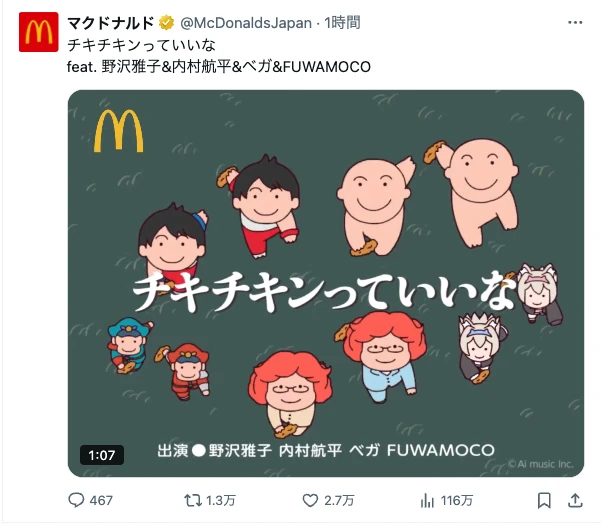Image resolution: width=601 pixels, height=524 pixels.
Task: Click the 1時間 timestamp link
Action: (x=342, y=23)
